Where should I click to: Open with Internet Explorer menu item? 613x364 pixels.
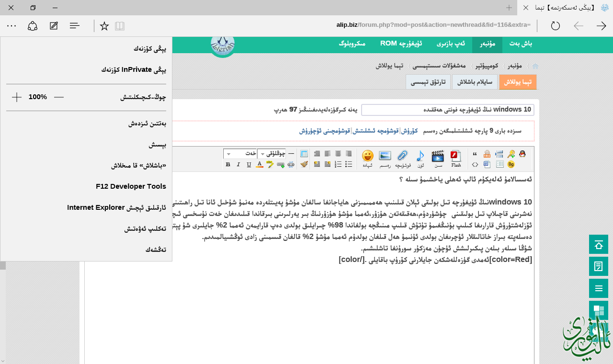click(x=86, y=207)
